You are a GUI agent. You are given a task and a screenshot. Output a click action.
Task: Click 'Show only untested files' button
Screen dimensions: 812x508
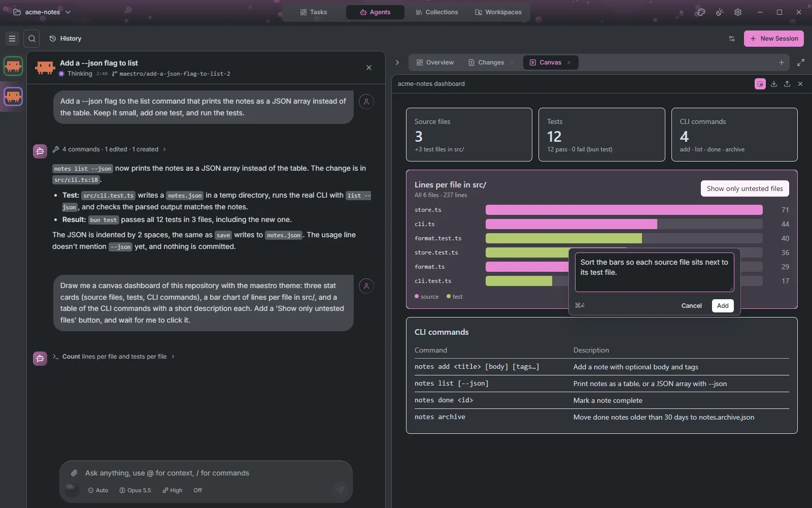click(745, 188)
